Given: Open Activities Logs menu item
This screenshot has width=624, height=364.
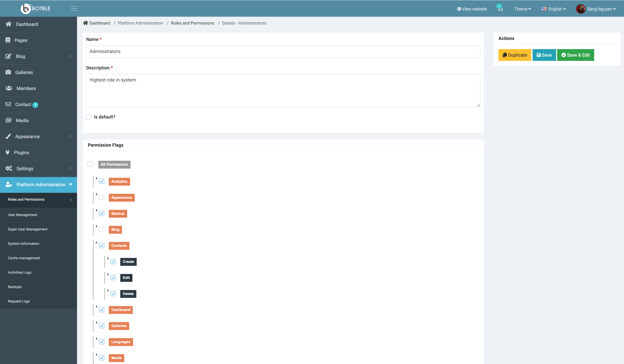Looking at the screenshot, I should 19,272.
